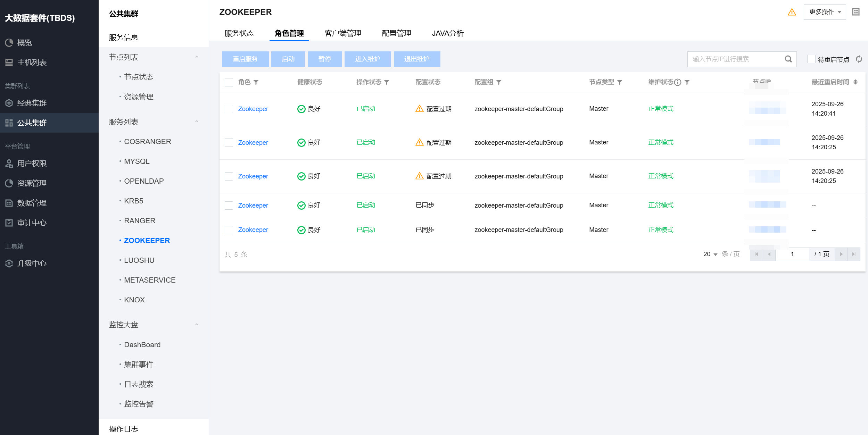Collapse the 服务列表 section
This screenshot has height=435, width=868.
[x=197, y=122]
